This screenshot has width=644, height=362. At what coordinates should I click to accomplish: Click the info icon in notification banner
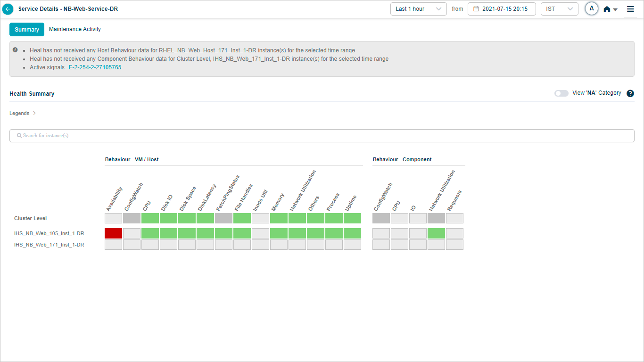point(15,49)
